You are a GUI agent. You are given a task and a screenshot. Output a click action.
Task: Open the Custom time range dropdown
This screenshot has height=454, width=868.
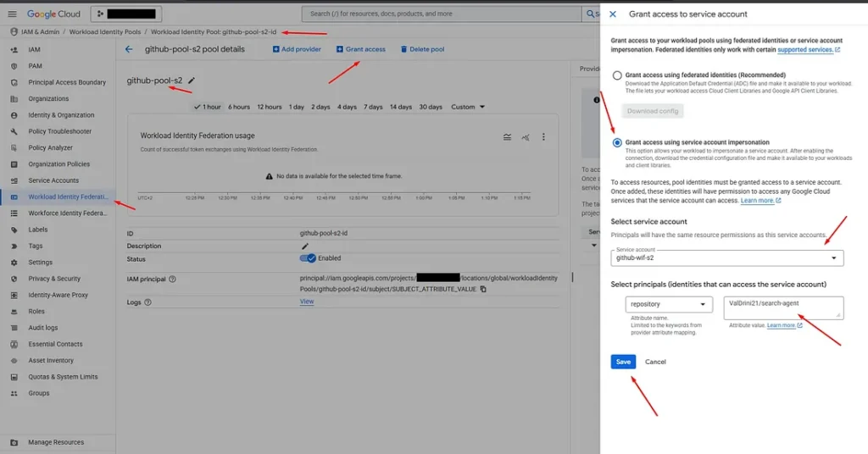468,107
